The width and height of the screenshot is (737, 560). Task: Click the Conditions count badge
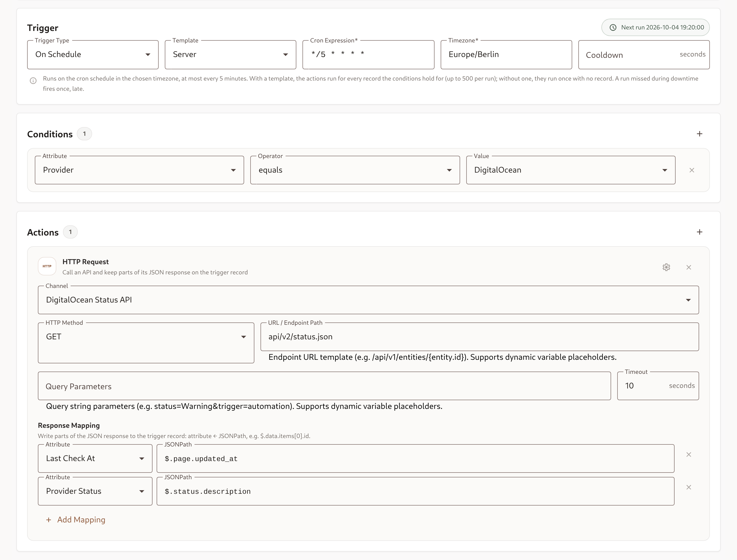click(x=84, y=134)
